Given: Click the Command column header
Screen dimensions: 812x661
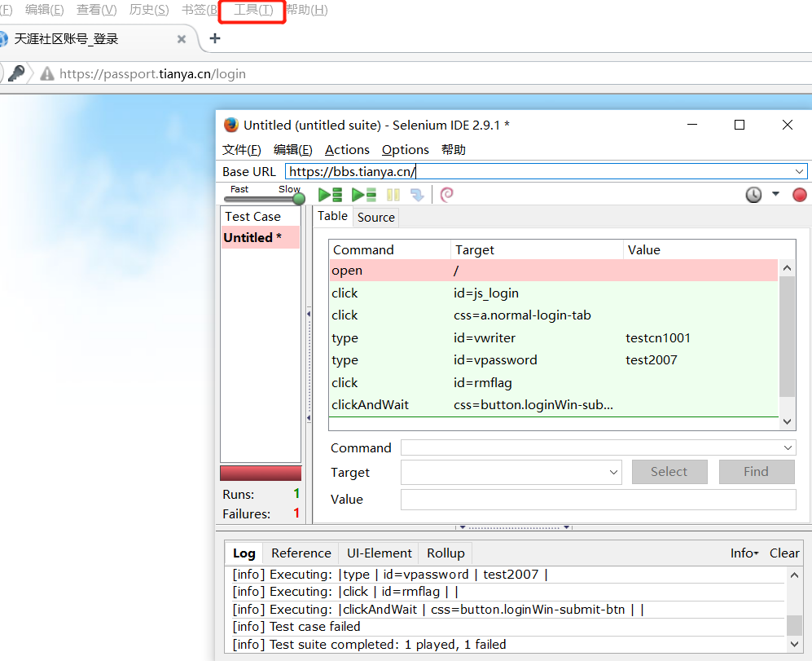Looking at the screenshot, I should [x=390, y=250].
